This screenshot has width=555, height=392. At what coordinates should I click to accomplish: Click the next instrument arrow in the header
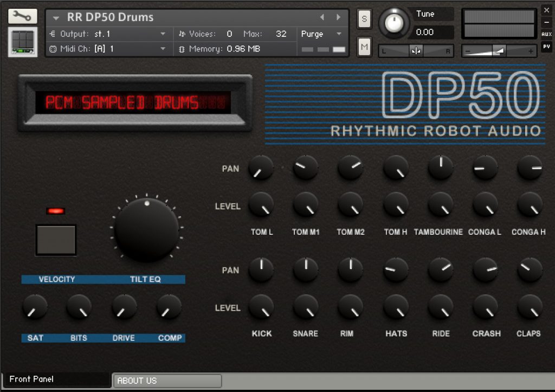(339, 17)
